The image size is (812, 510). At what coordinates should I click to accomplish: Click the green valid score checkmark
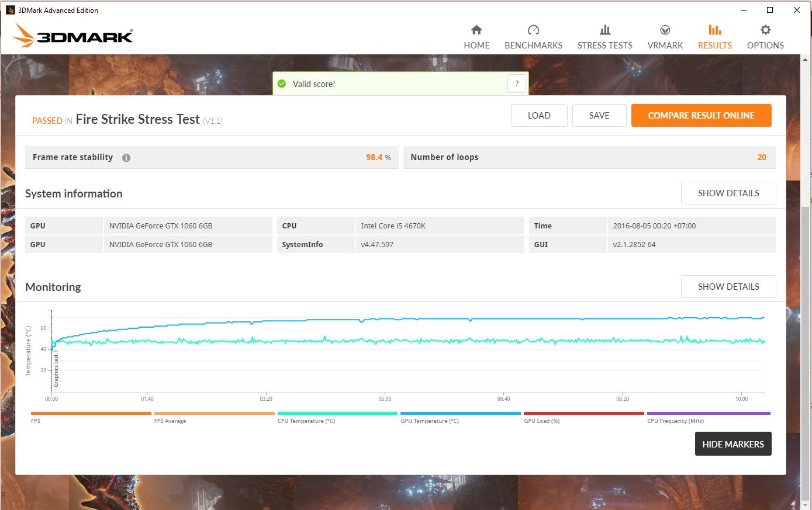[x=282, y=84]
